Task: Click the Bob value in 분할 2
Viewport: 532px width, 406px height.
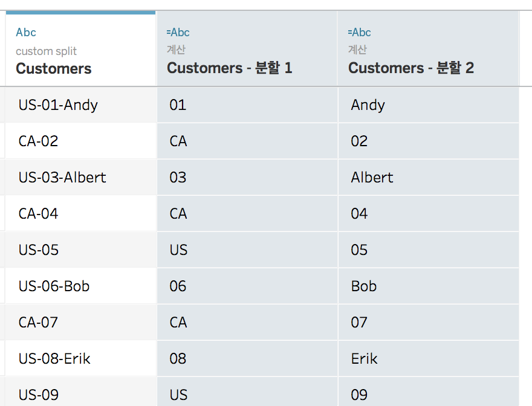Action: coord(363,286)
